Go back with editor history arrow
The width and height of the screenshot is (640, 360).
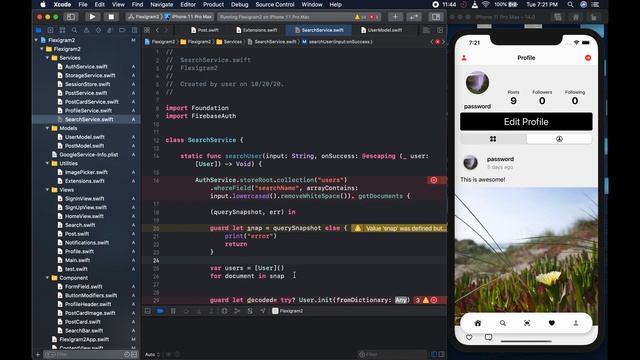click(157, 30)
